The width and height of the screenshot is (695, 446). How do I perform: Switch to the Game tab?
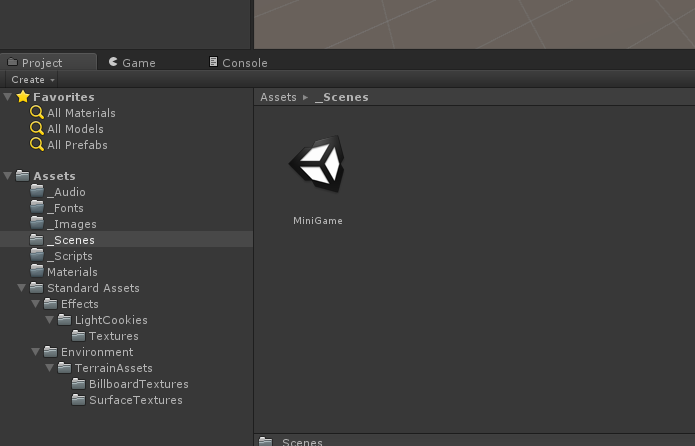click(132, 63)
